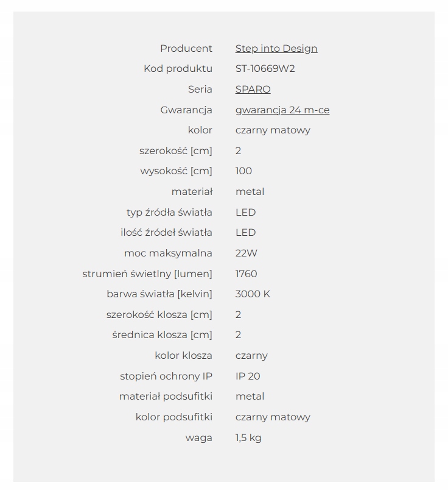Click the kolor klosza value czarny
Screen dimensions: 448x491
click(251, 356)
